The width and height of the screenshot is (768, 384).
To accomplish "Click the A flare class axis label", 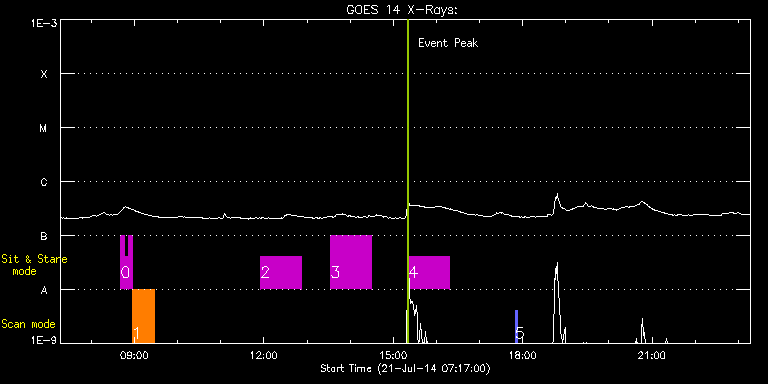I will coord(44,290).
